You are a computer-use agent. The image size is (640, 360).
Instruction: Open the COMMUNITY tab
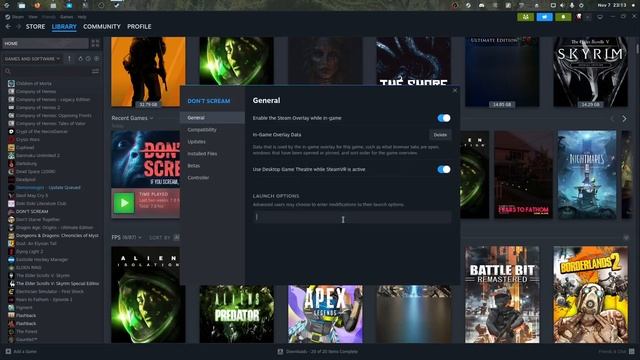coord(102,27)
